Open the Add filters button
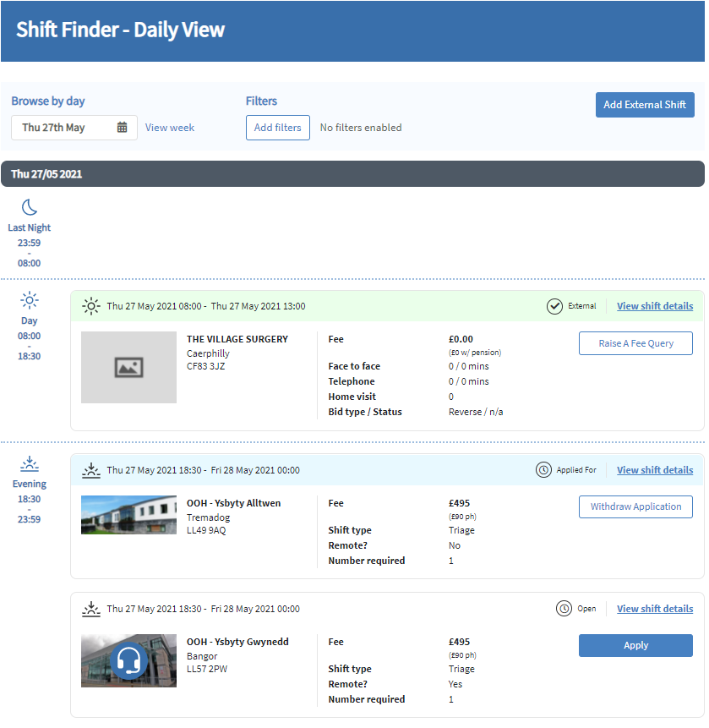The width and height of the screenshot is (709, 728). (x=277, y=128)
